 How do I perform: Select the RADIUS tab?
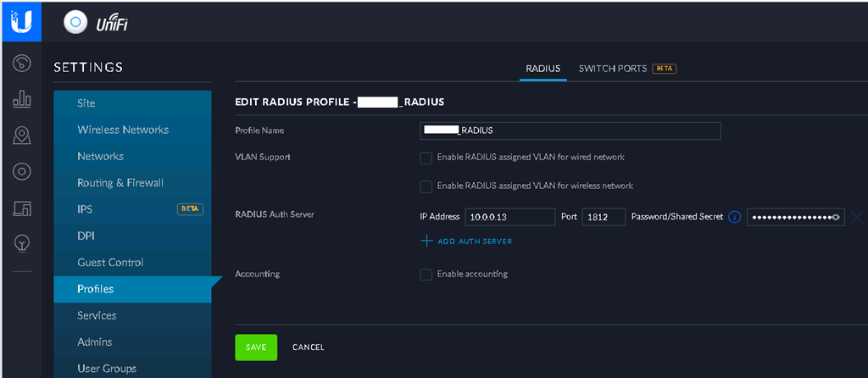[542, 68]
